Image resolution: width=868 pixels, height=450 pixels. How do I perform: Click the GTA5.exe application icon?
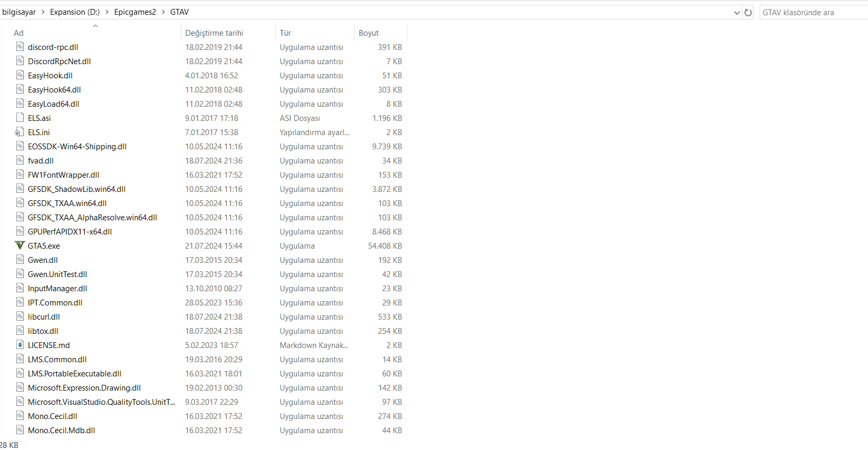coord(20,246)
